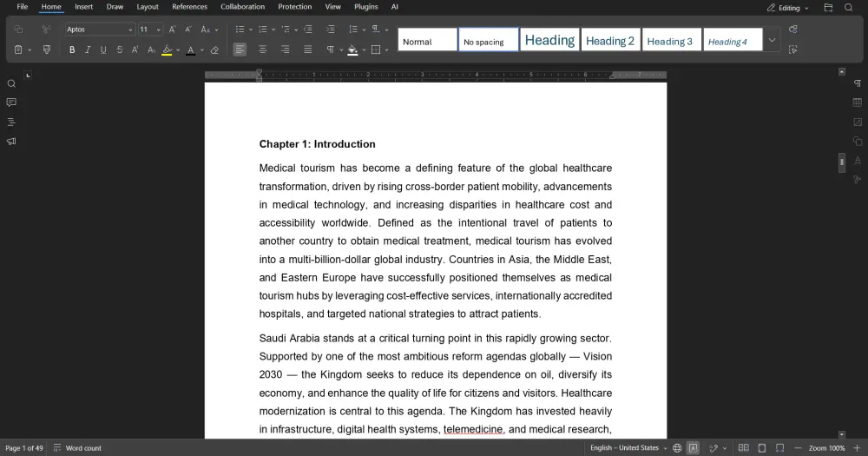The image size is (868, 456).
Task: Click the Subscript icon
Action: pos(151,50)
